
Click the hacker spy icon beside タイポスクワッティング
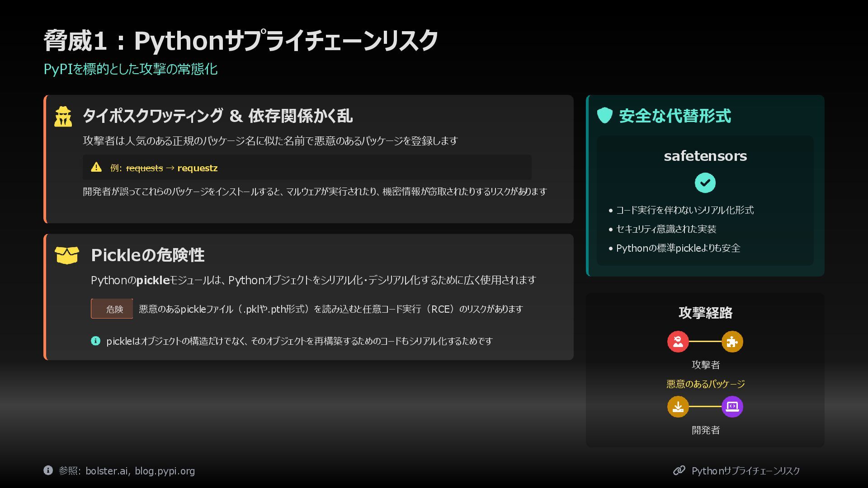pos(63,116)
